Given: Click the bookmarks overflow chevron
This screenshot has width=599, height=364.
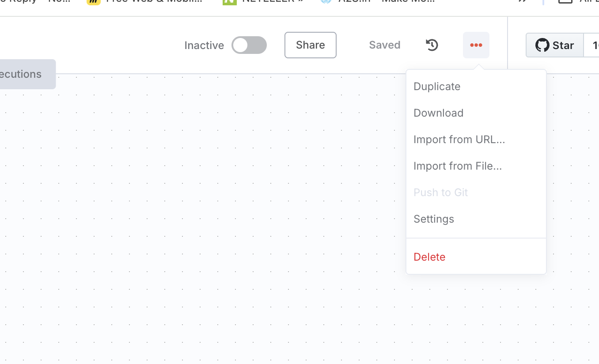Looking at the screenshot, I should (x=523, y=1).
